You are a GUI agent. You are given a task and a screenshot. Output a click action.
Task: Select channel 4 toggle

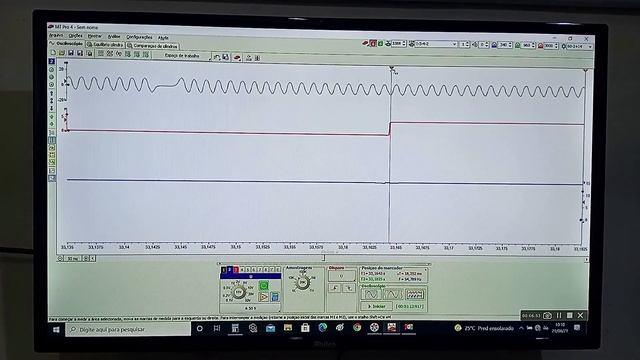[x=242, y=270]
